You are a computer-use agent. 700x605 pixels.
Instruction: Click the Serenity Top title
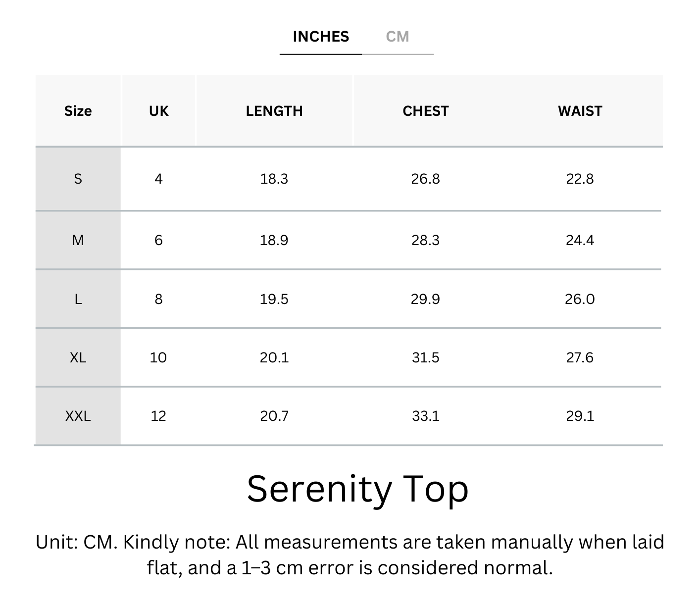[x=357, y=489]
